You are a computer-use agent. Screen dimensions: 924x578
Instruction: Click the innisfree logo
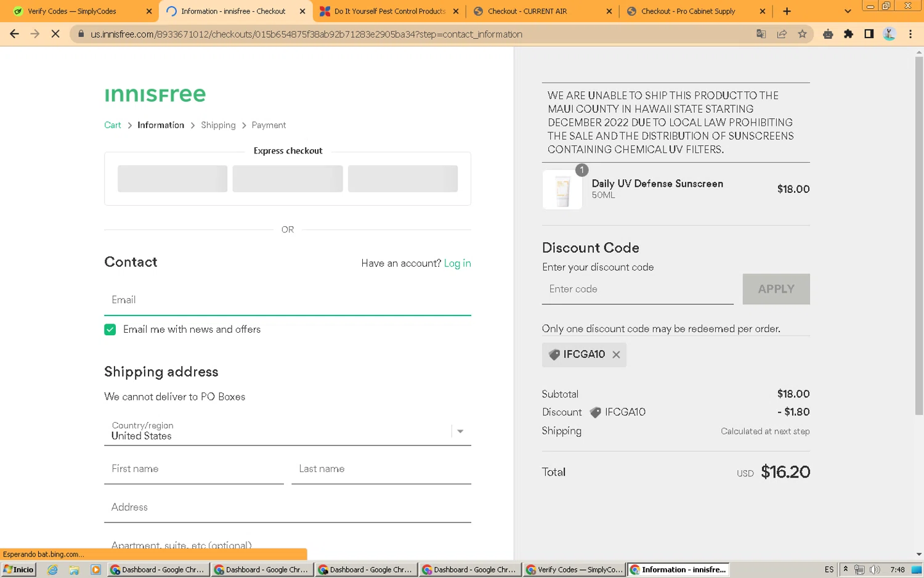[155, 94]
